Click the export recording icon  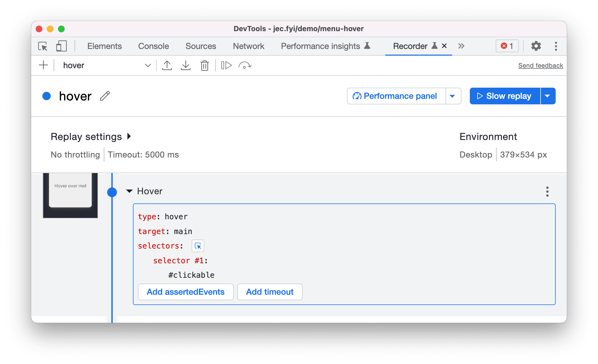pos(167,65)
